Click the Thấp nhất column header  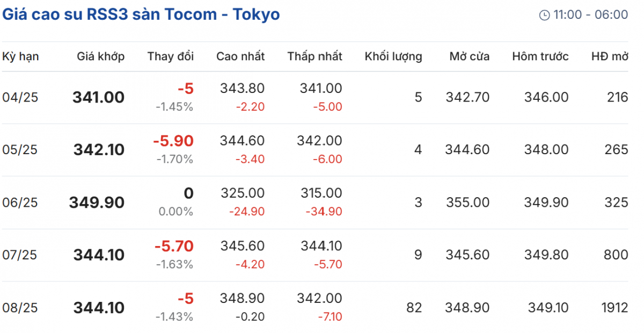[314, 56]
